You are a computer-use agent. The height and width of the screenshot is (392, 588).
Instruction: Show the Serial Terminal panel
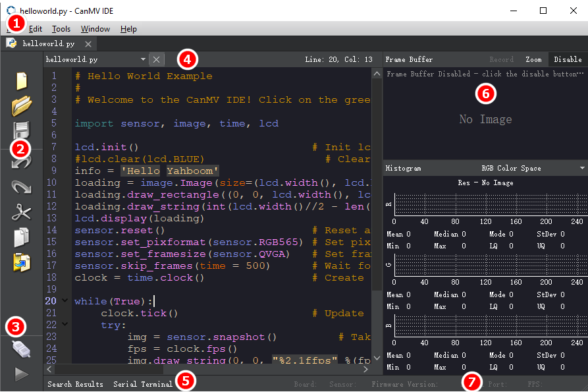pyautogui.click(x=142, y=384)
